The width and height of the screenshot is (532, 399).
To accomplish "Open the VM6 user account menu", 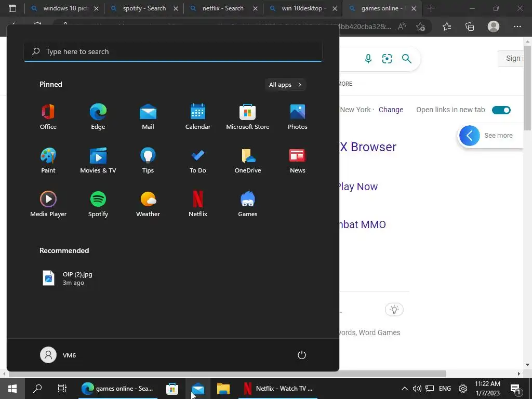I will click(x=58, y=355).
